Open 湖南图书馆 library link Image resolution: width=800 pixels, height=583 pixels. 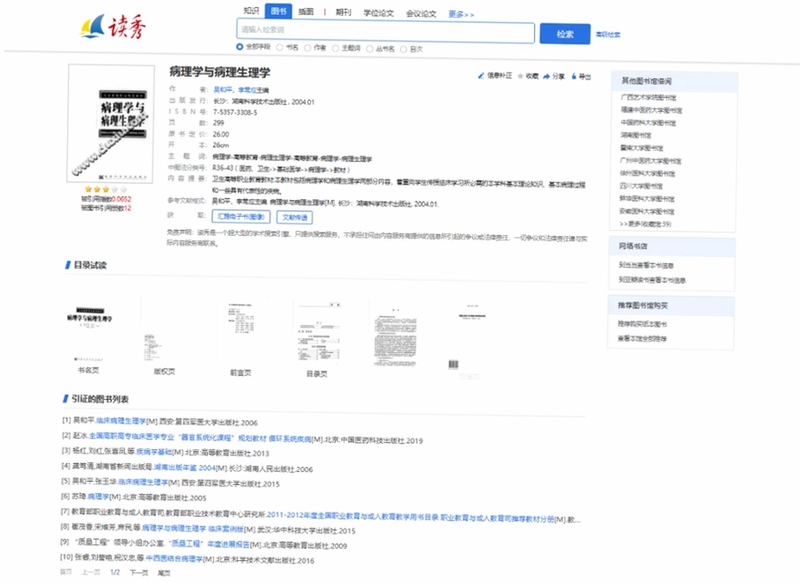(635, 135)
